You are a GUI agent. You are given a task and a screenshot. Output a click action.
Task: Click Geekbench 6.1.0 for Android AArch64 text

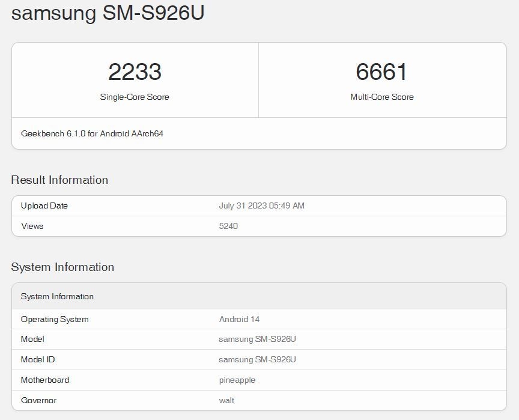point(92,134)
